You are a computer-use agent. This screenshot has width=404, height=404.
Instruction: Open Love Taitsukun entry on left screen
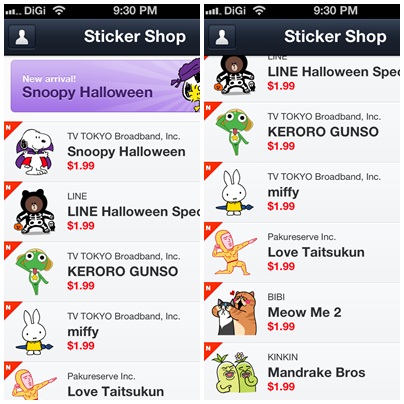pos(102,381)
